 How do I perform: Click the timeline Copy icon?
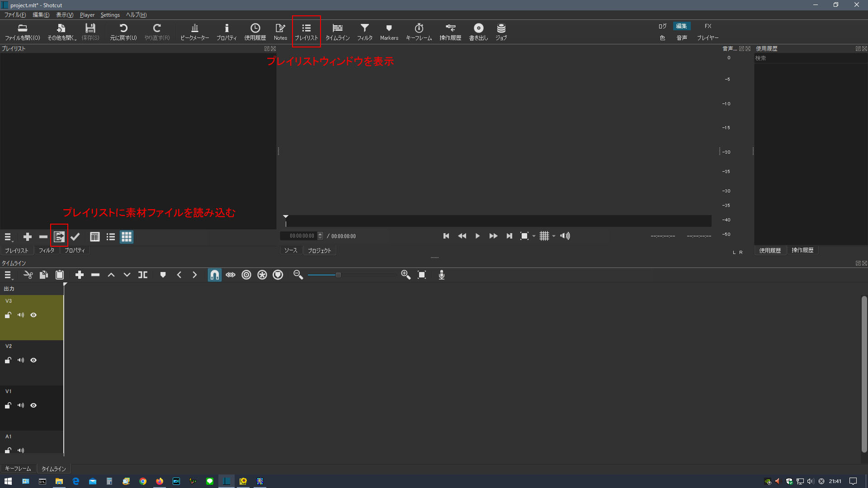(x=44, y=275)
